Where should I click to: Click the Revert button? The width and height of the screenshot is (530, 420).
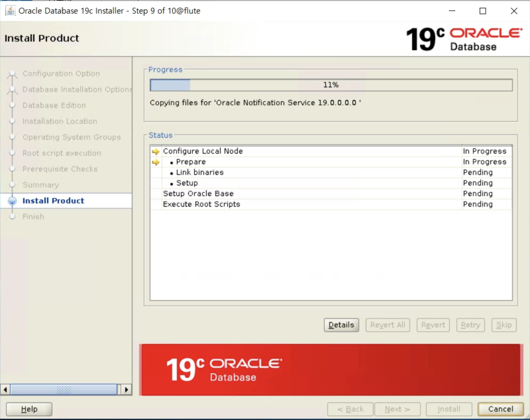pos(433,325)
